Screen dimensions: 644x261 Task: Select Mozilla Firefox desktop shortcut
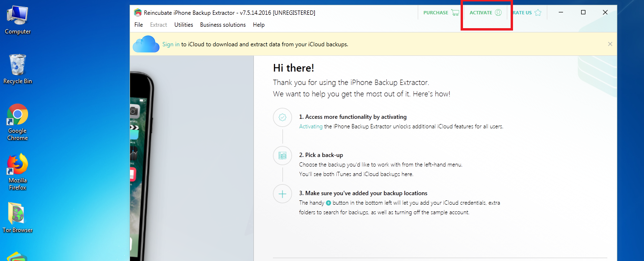coord(18,172)
